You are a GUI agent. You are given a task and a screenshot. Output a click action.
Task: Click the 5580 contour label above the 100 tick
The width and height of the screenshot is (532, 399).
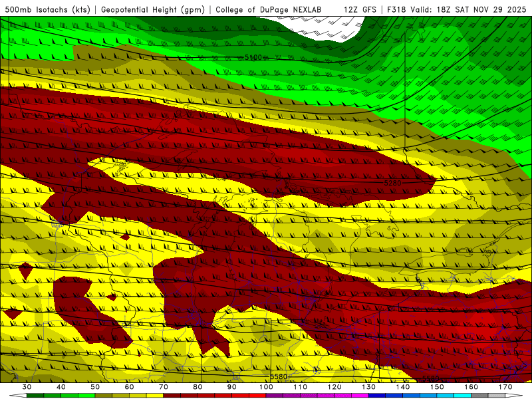(279, 376)
